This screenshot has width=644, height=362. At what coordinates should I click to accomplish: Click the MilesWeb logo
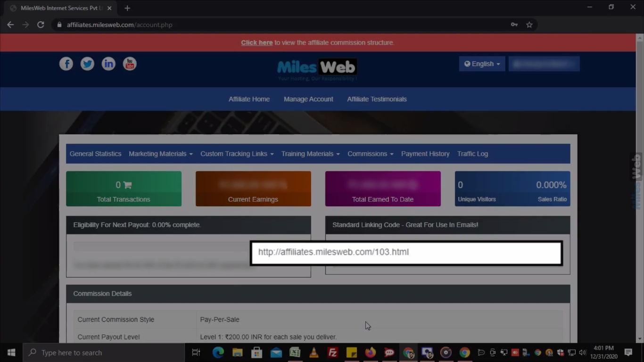click(317, 68)
